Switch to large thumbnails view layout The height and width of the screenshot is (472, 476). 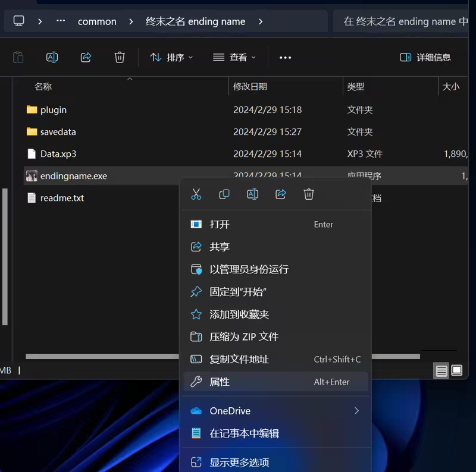coord(457,370)
